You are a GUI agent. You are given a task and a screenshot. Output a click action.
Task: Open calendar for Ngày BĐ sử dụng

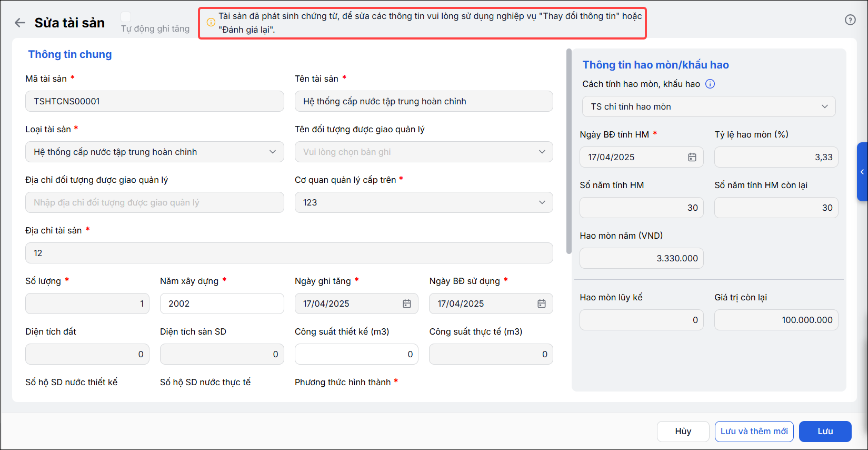[x=542, y=304]
